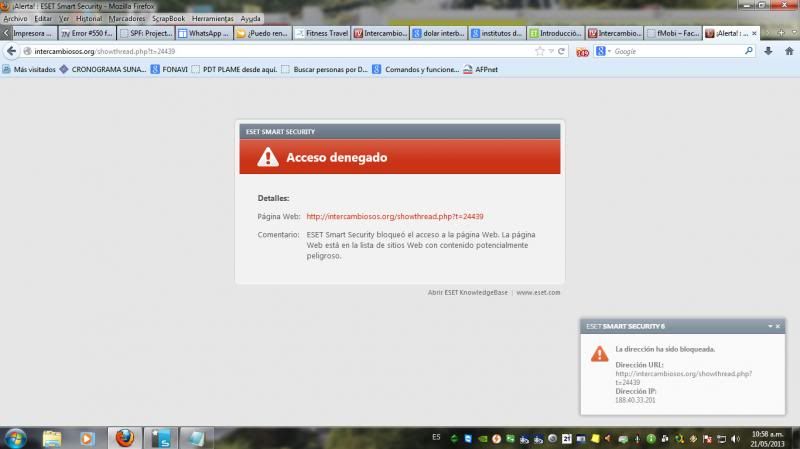
Task: Open the Windows Start button
Action: pos(14,438)
